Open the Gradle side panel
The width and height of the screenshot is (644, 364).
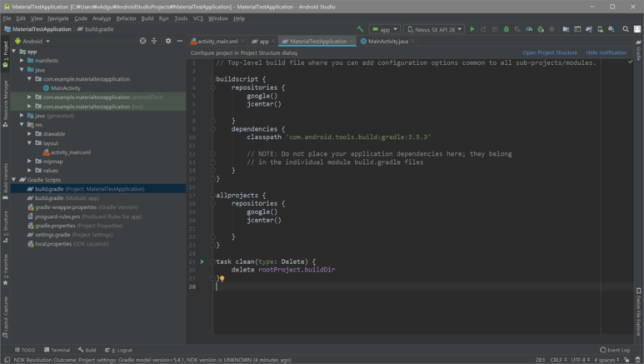tap(639, 50)
